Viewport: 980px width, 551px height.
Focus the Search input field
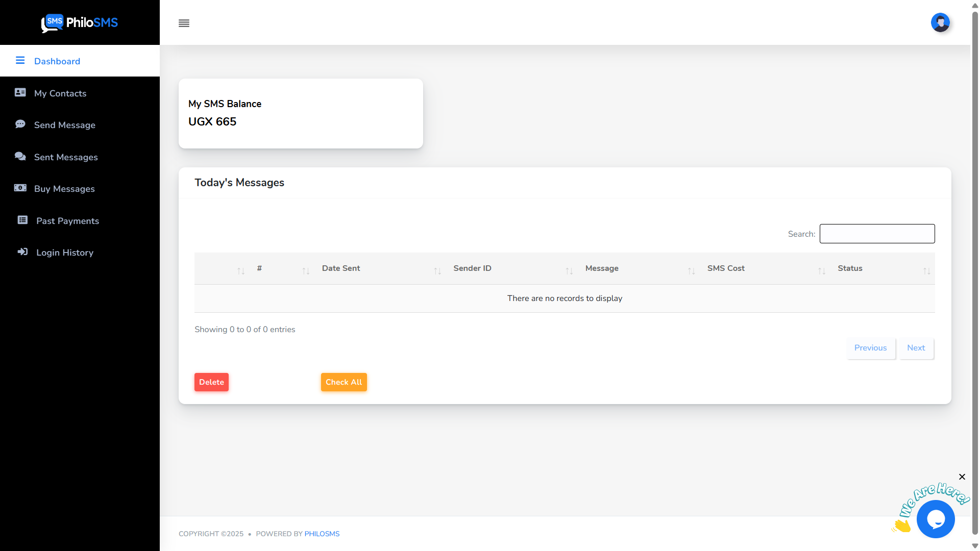pos(877,234)
